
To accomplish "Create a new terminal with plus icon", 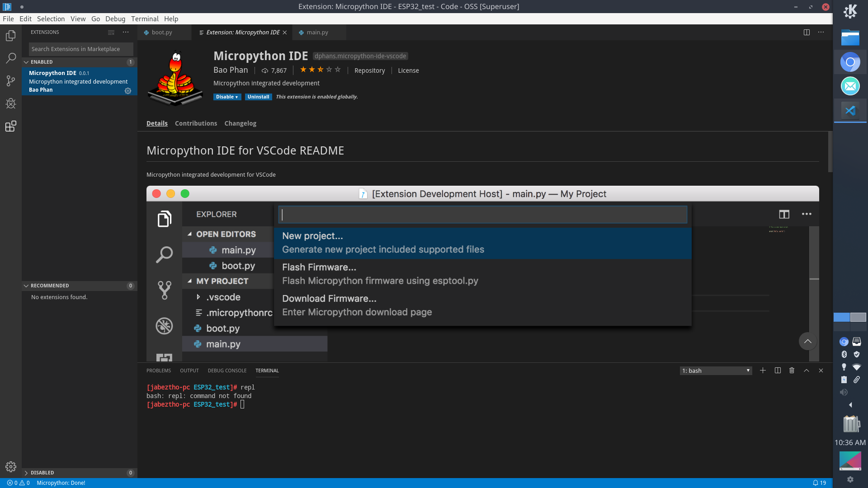I will click(x=763, y=370).
